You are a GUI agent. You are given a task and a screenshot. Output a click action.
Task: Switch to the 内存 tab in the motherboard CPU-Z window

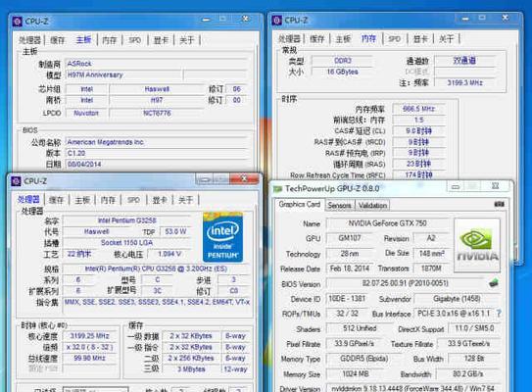110,40
